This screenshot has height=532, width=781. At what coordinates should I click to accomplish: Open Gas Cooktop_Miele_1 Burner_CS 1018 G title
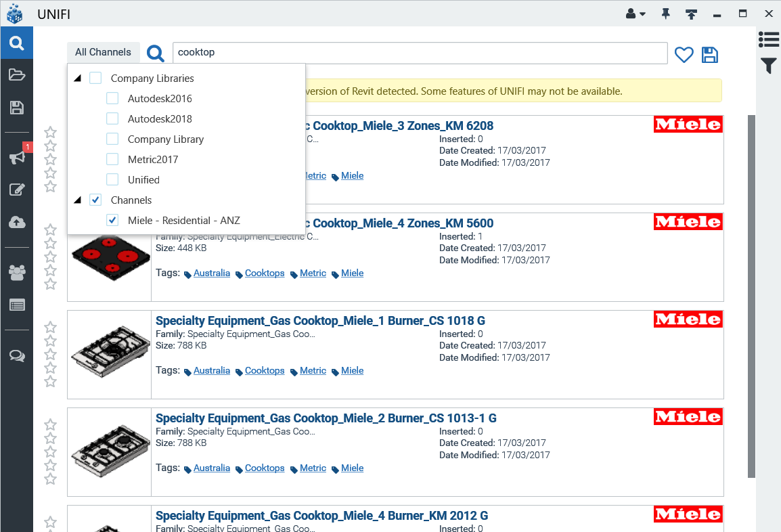pos(320,321)
